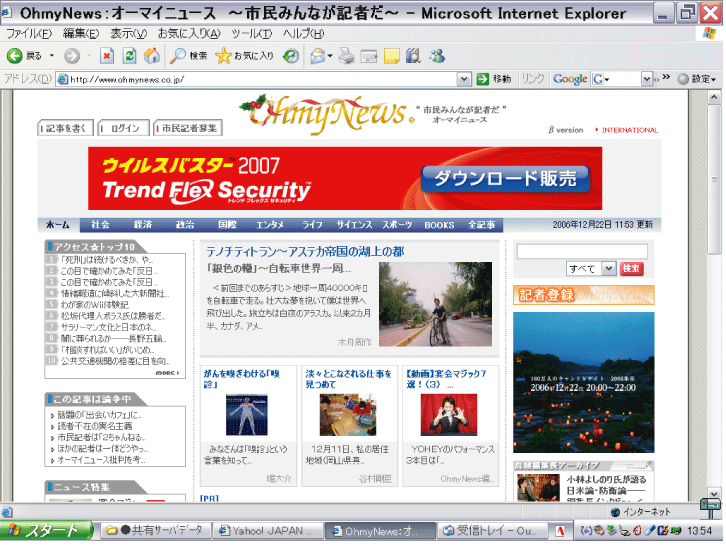Image resolution: width=726 pixels, height=546 pixels.
Task: Click the ダウンロード販売 banner button
Action: [505, 179]
